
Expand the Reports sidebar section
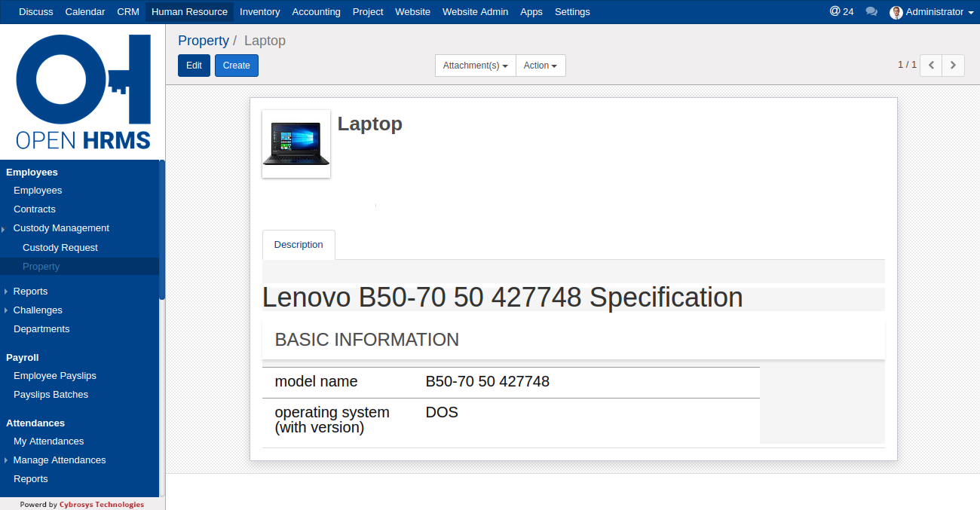pyautogui.click(x=30, y=292)
